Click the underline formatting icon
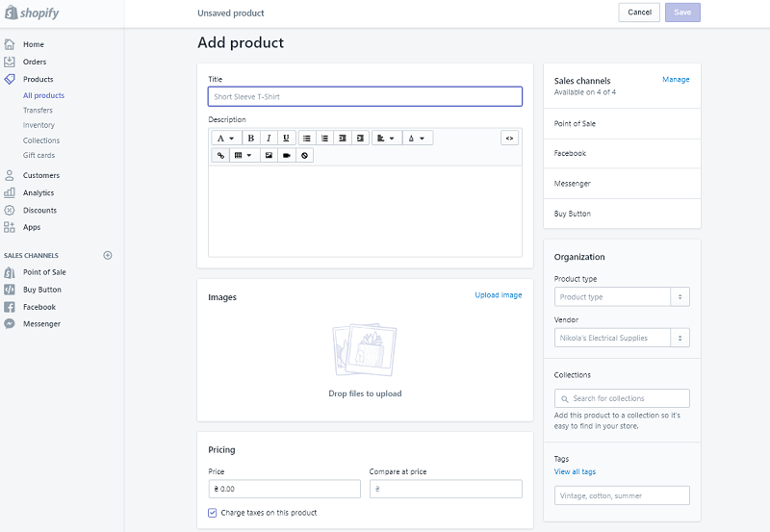The height and width of the screenshot is (532, 770). 286,139
